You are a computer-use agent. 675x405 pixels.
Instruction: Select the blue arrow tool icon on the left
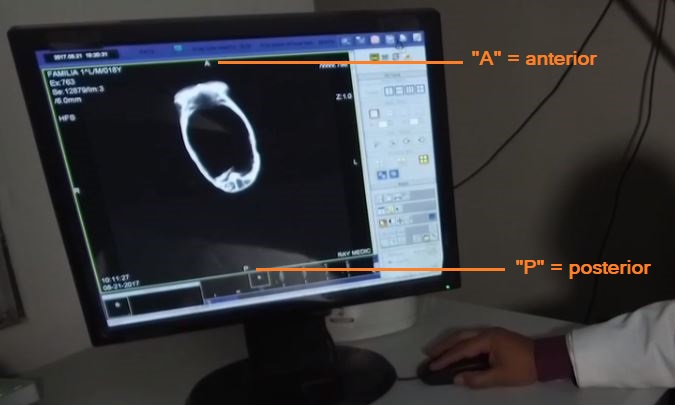pos(381,176)
